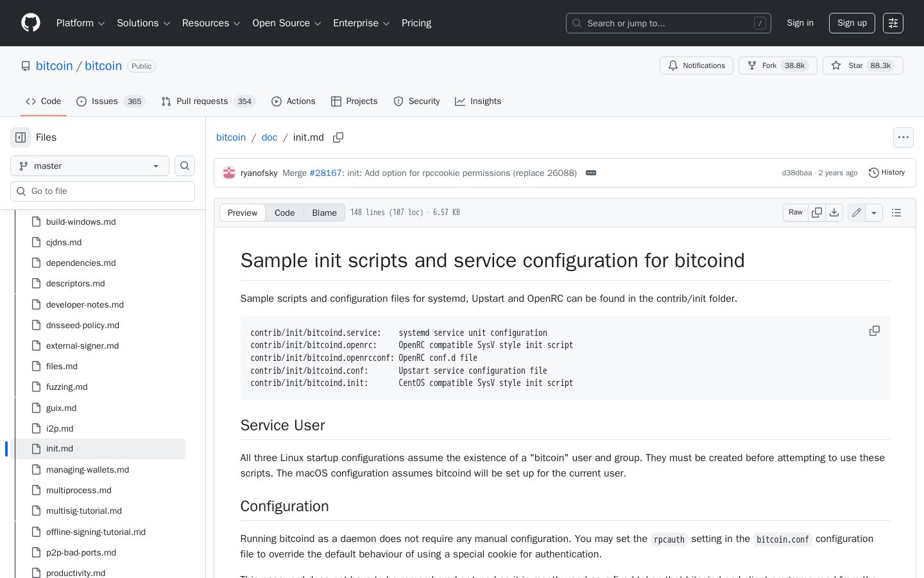This screenshot has width=924, height=578.
Task: Open offline-signing-tutorial.md
Action: [96, 532]
